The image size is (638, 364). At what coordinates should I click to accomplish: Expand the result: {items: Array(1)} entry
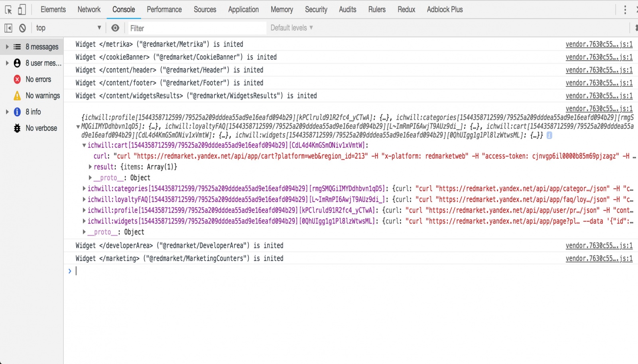[x=90, y=167]
